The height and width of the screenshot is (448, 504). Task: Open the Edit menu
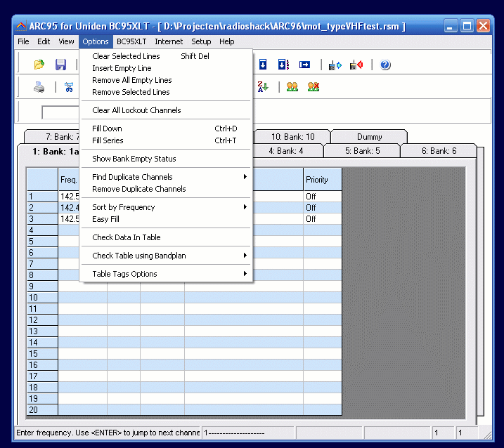tap(44, 41)
